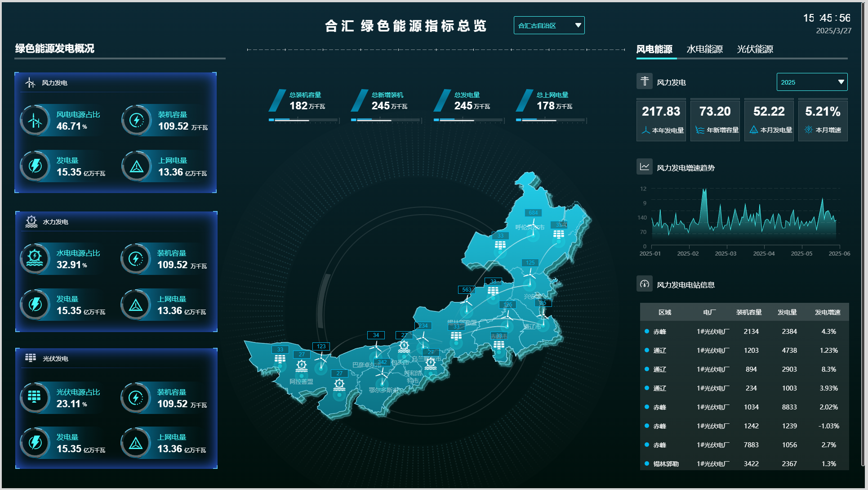Switch to the 水电能源 tab
This screenshot has height=490, width=868.
click(704, 49)
